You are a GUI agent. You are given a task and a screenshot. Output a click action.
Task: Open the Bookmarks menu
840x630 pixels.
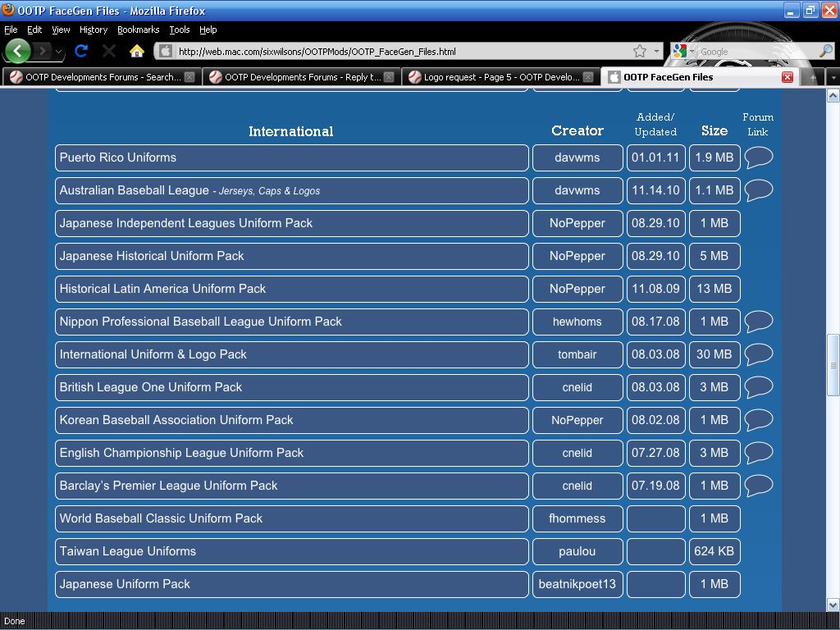138,30
